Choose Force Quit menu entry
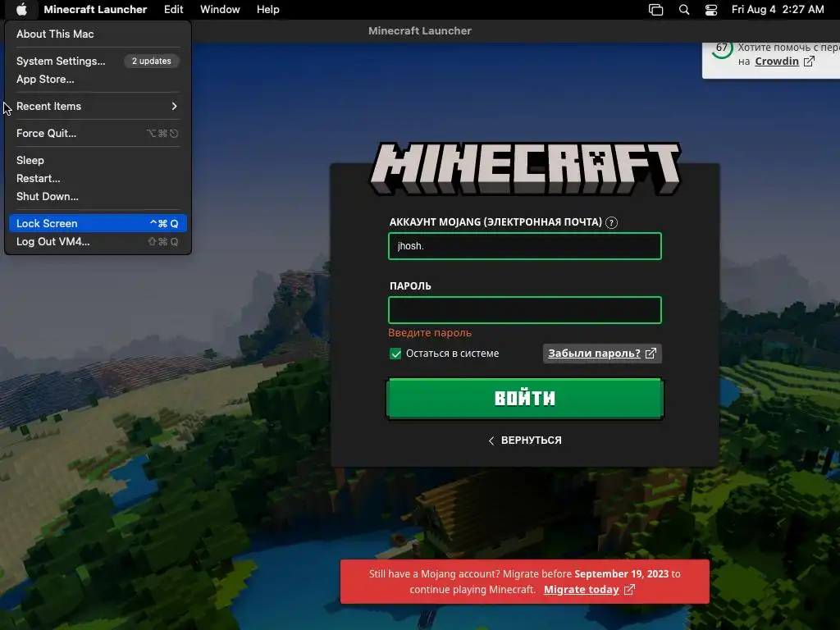 pos(98,134)
